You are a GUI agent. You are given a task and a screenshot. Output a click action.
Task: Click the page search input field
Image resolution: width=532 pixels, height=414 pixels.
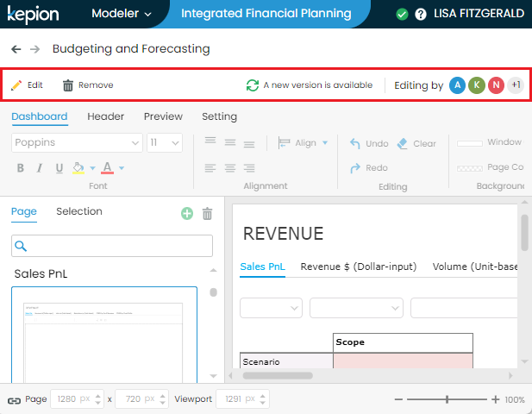click(112, 246)
